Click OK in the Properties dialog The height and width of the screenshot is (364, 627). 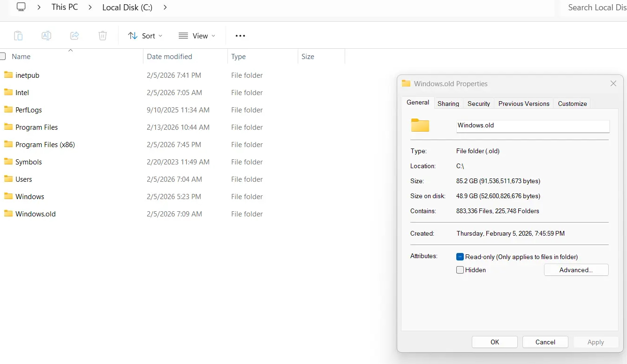click(495, 342)
